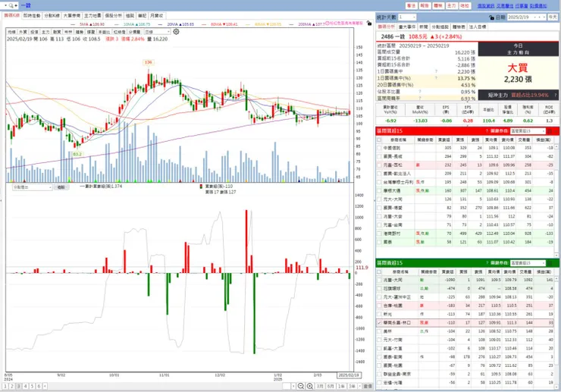Click the magnifier search icon at top-left
Viewport: 561px width, 392px height.
[x=11, y=5]
